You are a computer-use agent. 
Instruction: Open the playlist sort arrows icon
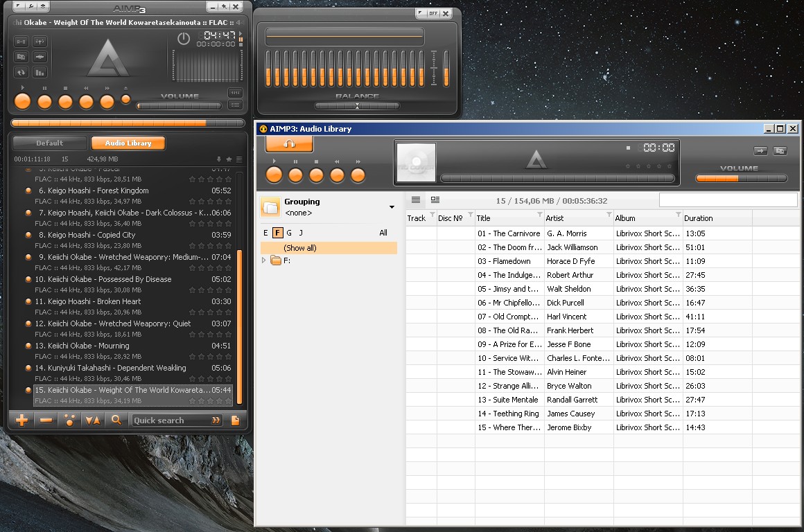pos(91,420)
